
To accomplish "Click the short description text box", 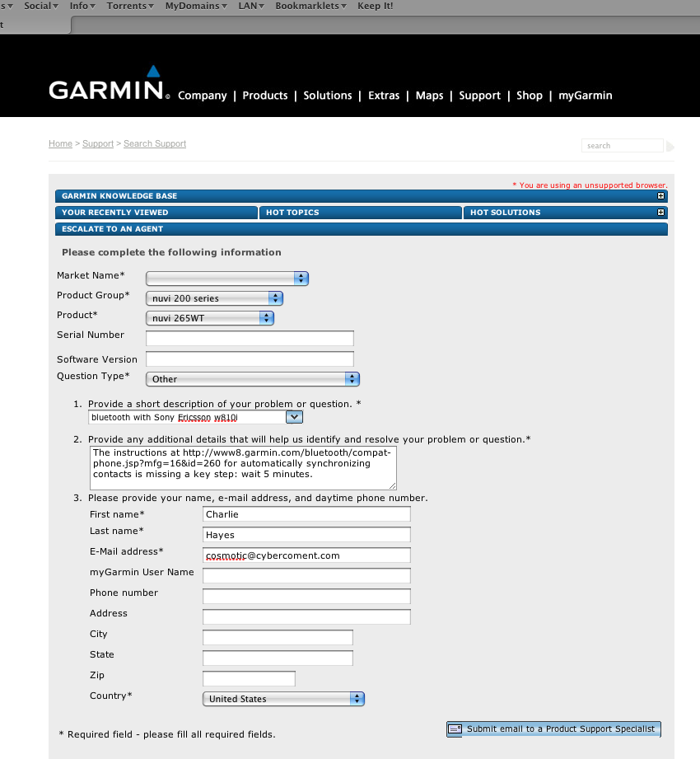I will click(x=187, y=417).
